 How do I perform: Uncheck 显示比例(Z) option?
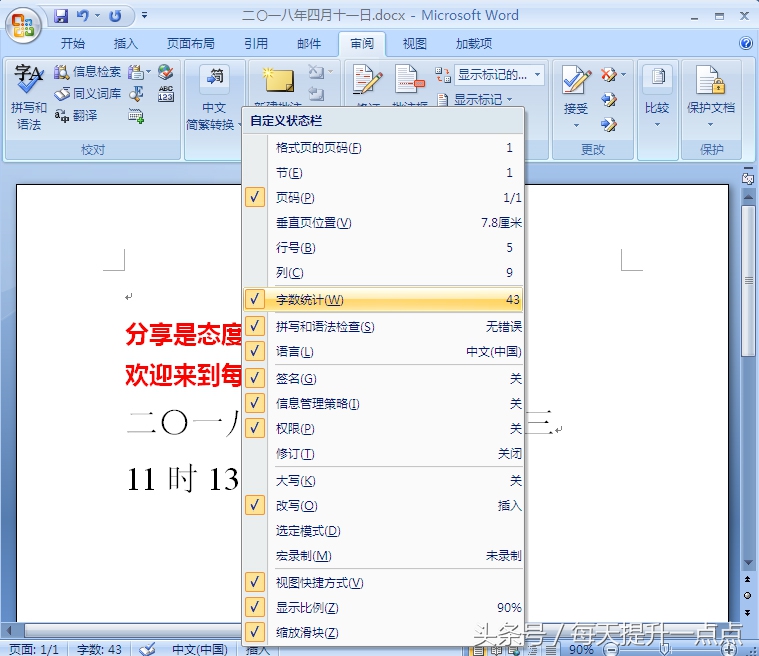(x=255, y=607)
